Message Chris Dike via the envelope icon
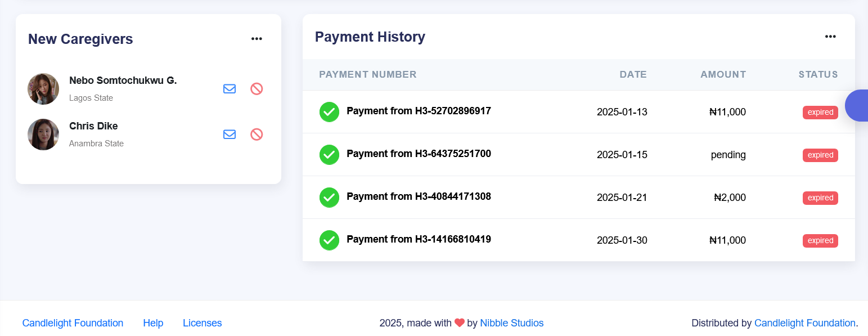 230,135
